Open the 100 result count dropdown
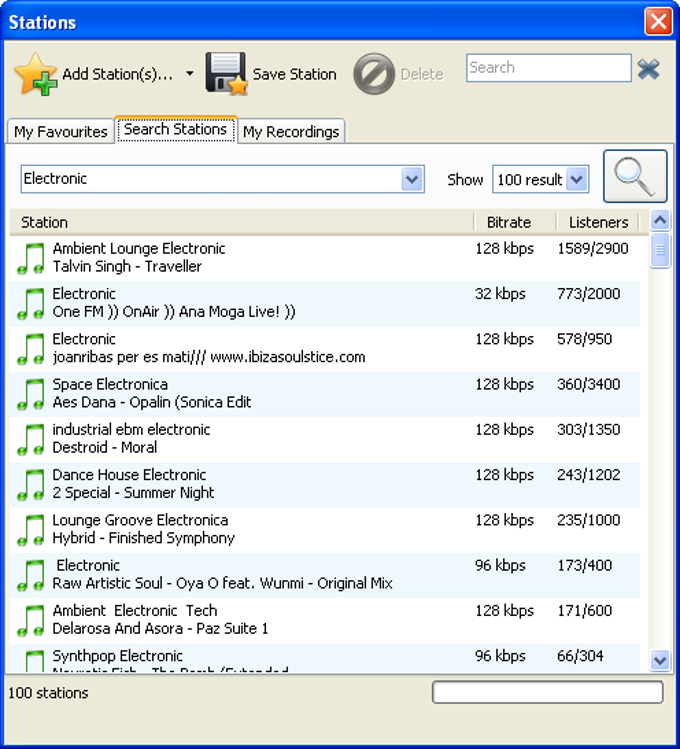The height and width of the screenshot is (749, 680). pyautogui.click(x=577, y=179)
